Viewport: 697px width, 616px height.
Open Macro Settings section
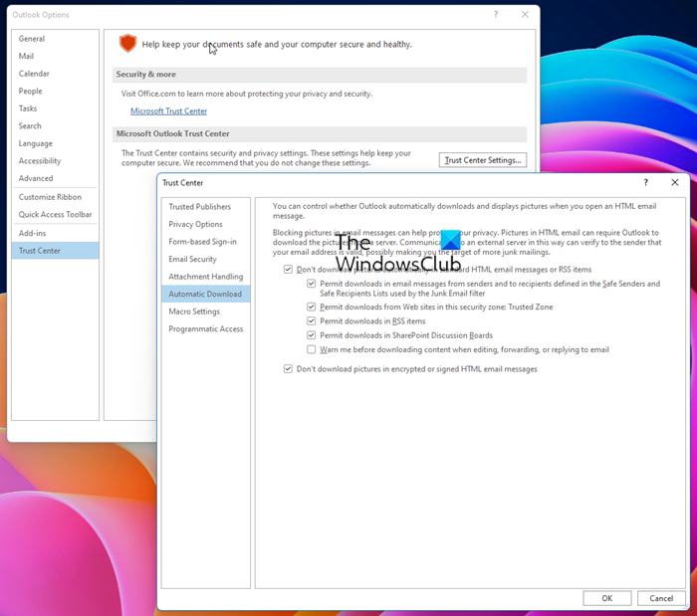pyautogui.click(x=206, y=311)
